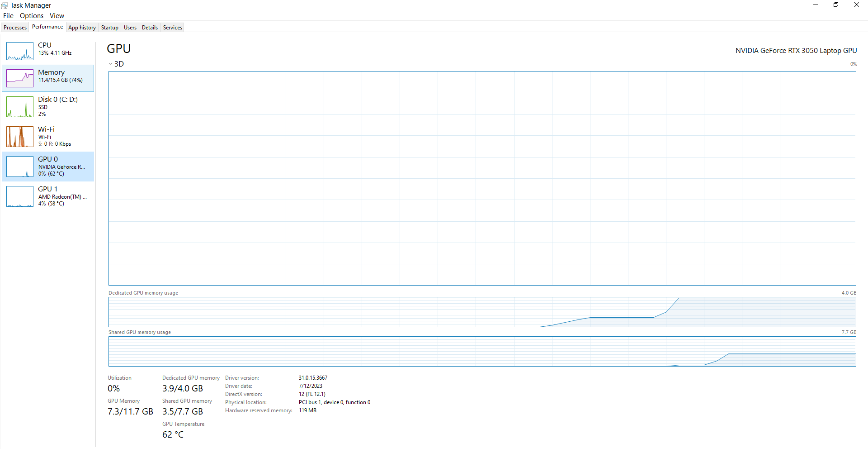Image resolution: width=868 pixels, height=453 pixels.
Task: Click the Driver version 31.0.15.3667 text
Action: 313,377
